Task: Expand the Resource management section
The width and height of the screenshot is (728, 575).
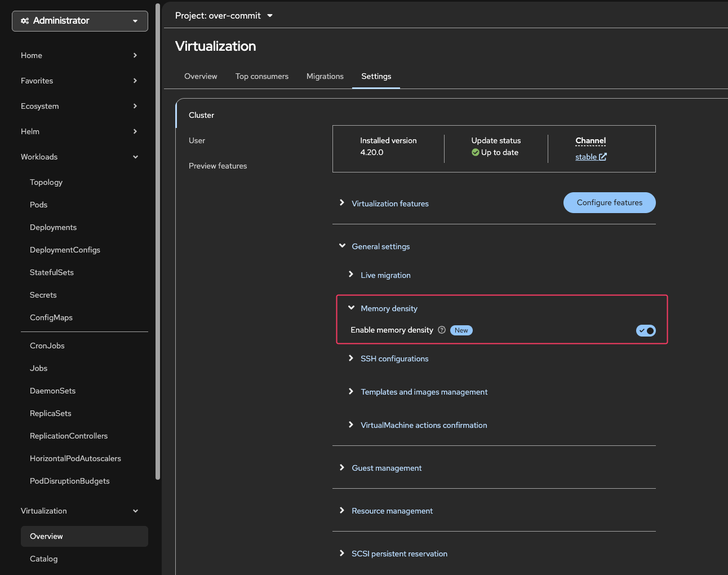Action: click(x=392, y=511)
